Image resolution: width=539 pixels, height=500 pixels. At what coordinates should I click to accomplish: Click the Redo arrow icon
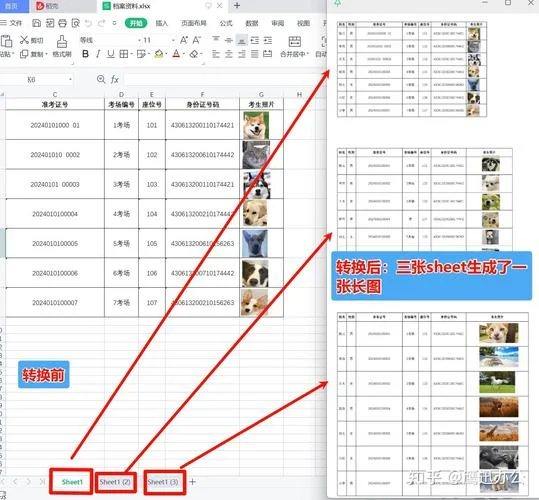coord(101,23)
